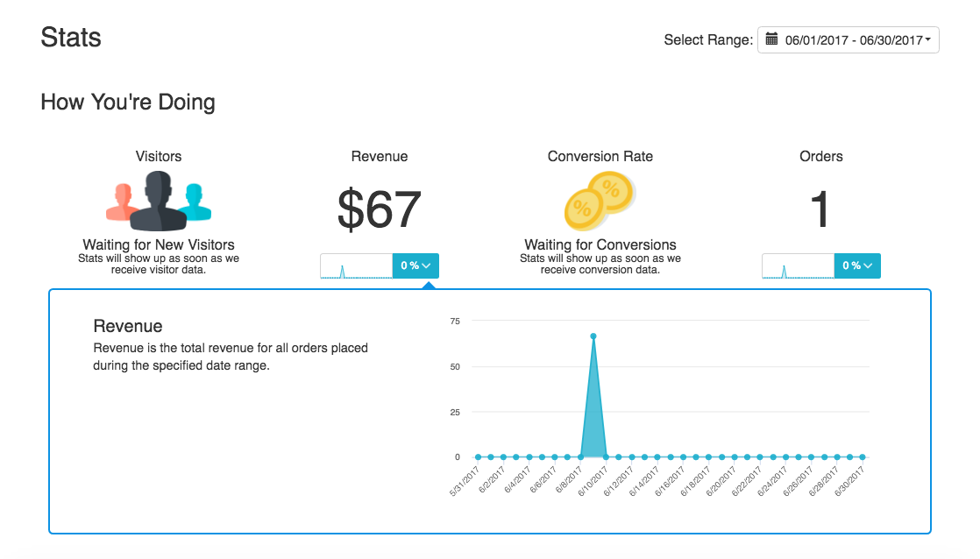Collapse the Revenue 0% dropdown button
The image size is (980, 559).
click(415, 266)
